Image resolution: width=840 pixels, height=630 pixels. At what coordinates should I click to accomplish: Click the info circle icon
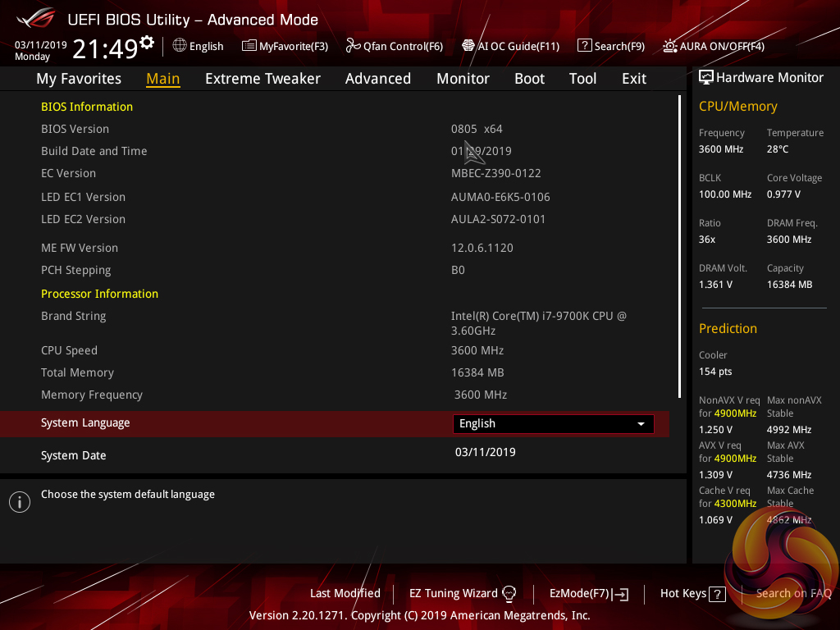[x=20, y=502]
